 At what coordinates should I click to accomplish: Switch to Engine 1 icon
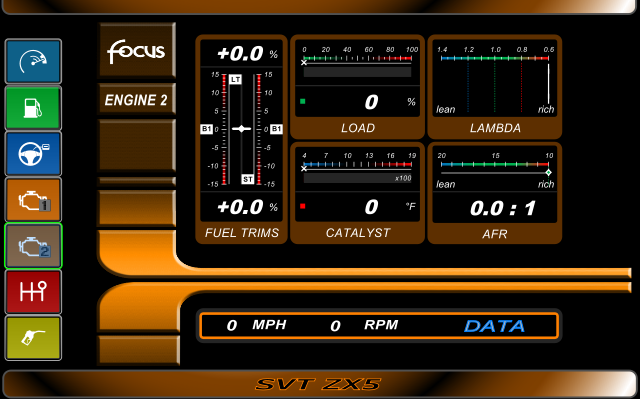(x=33, y=200)
